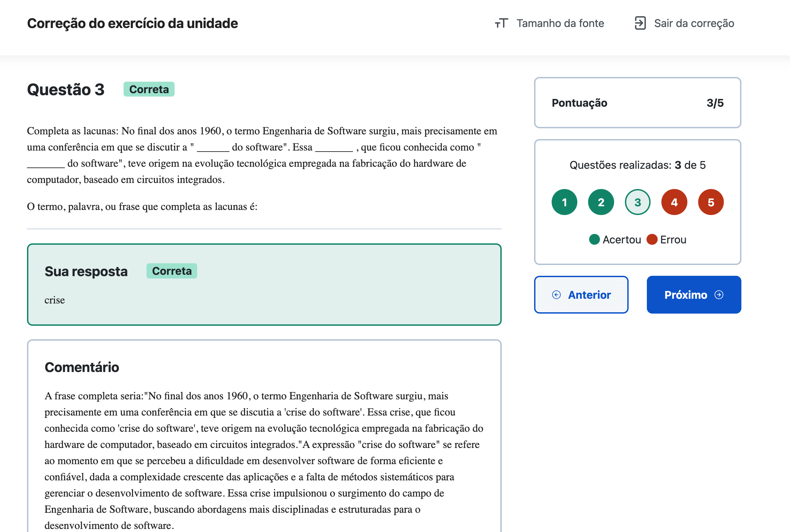This screenshot has width=790, height=532.
Task: Jump to question 2 circle
Action: pyautogui.click(x=601, y=202)
